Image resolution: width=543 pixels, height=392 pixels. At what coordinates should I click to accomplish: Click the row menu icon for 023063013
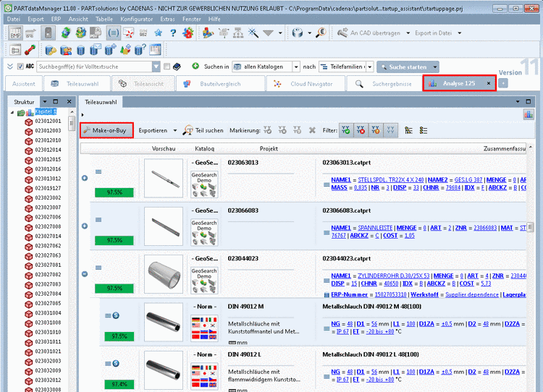tap(98, 171)
